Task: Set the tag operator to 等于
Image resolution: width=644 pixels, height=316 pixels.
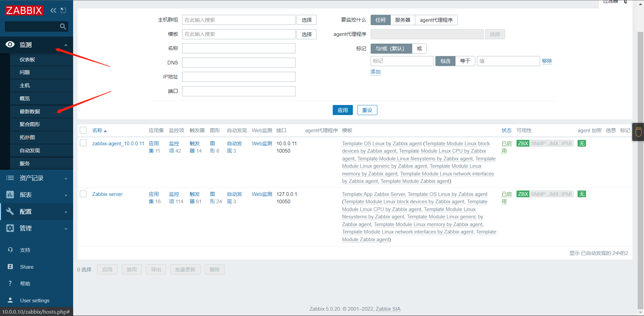Action: (465, 61)
